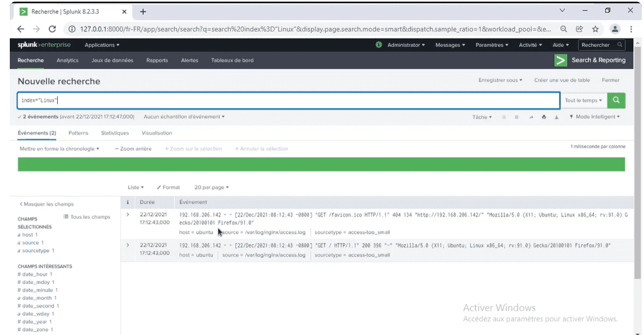Click the Search & Reporting app icon
The height and width of the screenshot is (335, 644).
[x=560, y=60]
